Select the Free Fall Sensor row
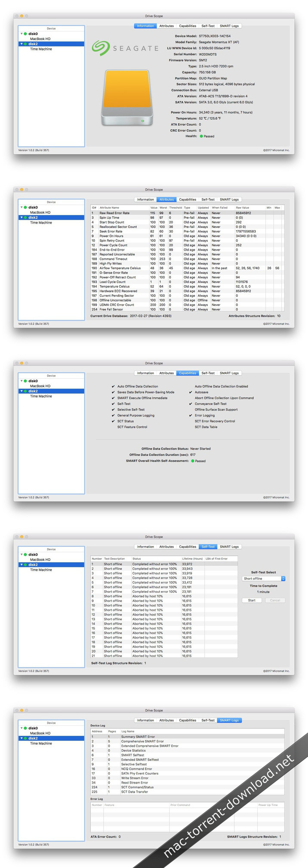The width and height of the screenshot is (308, 868). click(188, 309)
